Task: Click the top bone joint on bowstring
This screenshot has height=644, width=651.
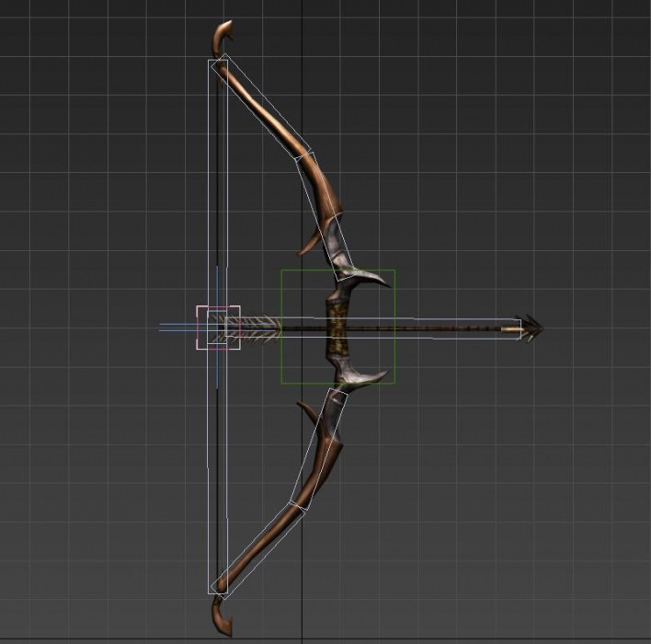Action: click(219, 63)
